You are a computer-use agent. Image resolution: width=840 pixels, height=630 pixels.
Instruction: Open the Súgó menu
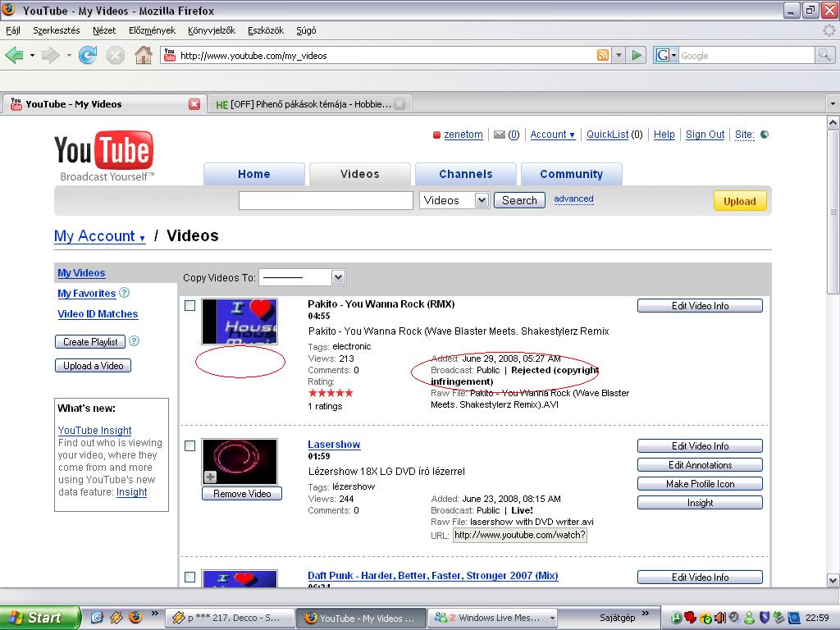pos(307,30)
